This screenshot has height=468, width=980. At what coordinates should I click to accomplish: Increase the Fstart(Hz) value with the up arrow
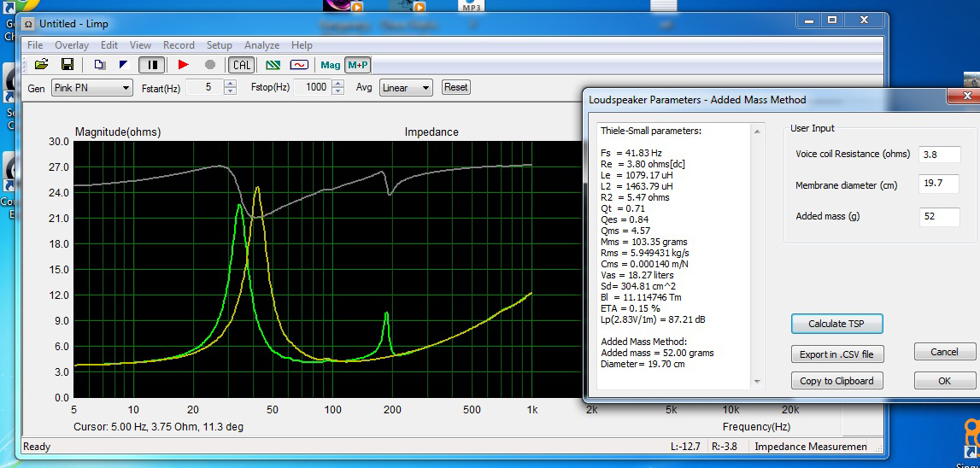tap(230, 84)
